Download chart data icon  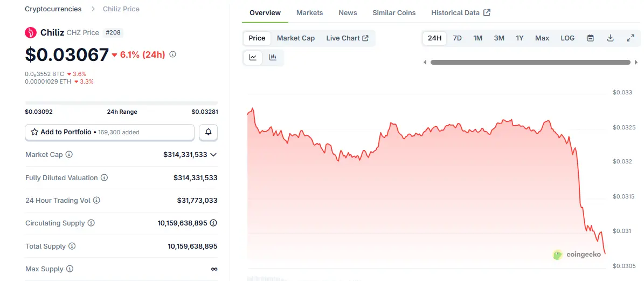pos(611,38)
